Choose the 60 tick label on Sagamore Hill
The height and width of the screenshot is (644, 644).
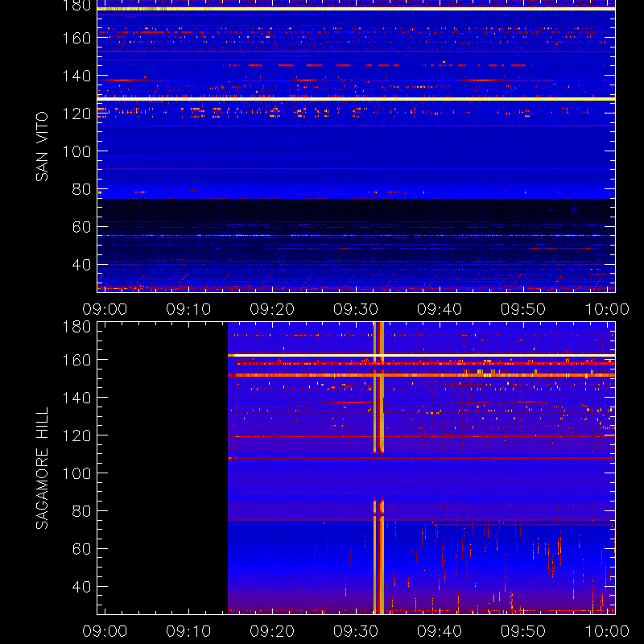tap(81, 549)
